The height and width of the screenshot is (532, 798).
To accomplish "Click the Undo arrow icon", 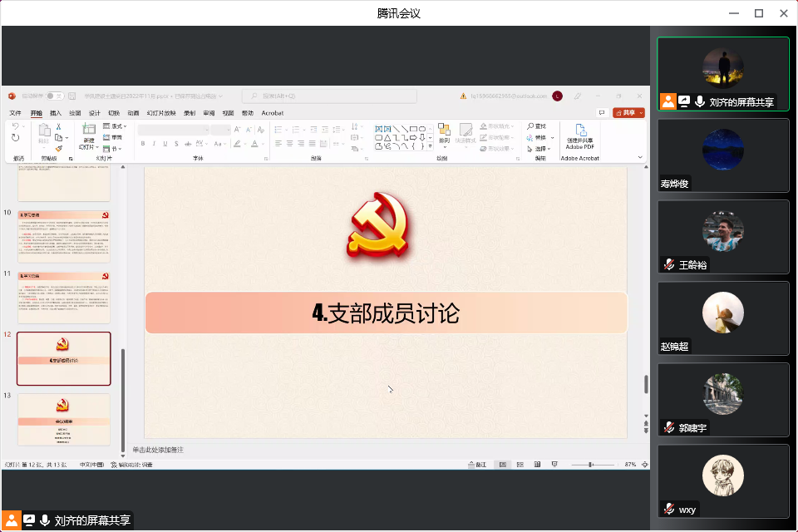I will [16, 126].
